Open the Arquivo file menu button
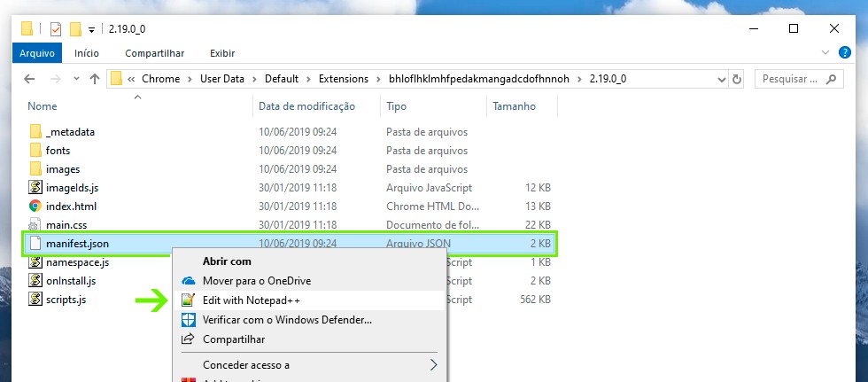The width and height of the screenshot is (868, 382). pyautogui.click(x=37, y=53)
